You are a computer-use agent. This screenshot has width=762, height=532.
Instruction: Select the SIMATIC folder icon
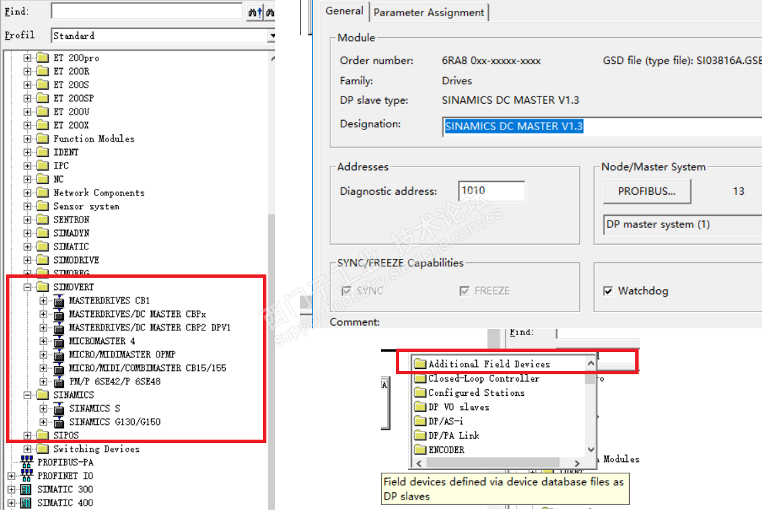tap(42, 247)
